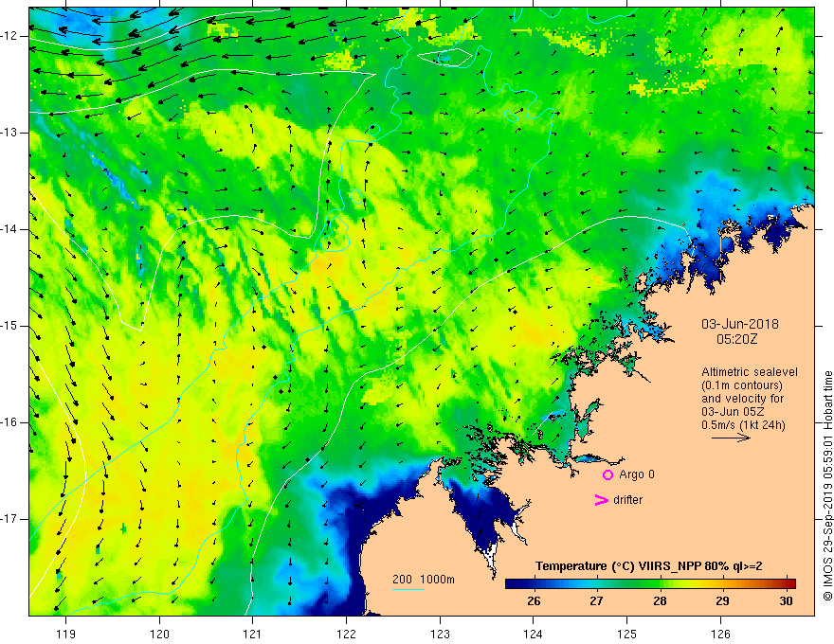The width and height of the screenshot is (834, 644).
Task: Click the latitude label -13
Action: pyautogui.click(x=10, y=133)
